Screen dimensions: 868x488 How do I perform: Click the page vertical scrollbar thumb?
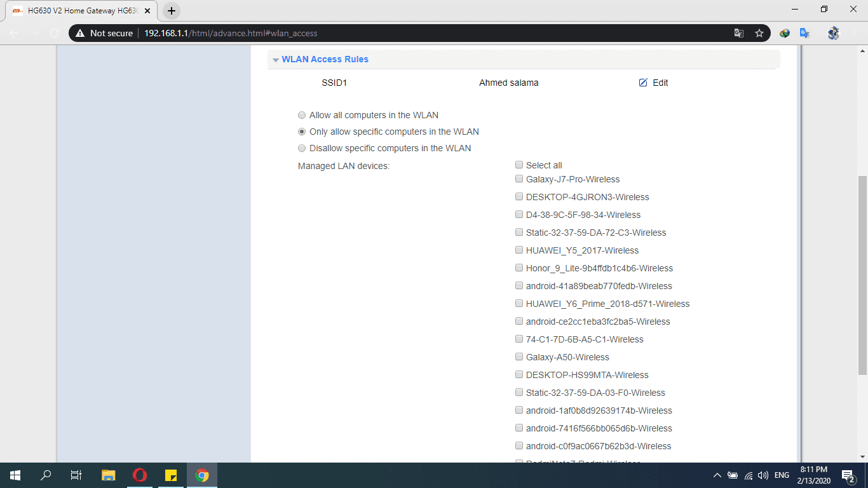pos(862,275)
